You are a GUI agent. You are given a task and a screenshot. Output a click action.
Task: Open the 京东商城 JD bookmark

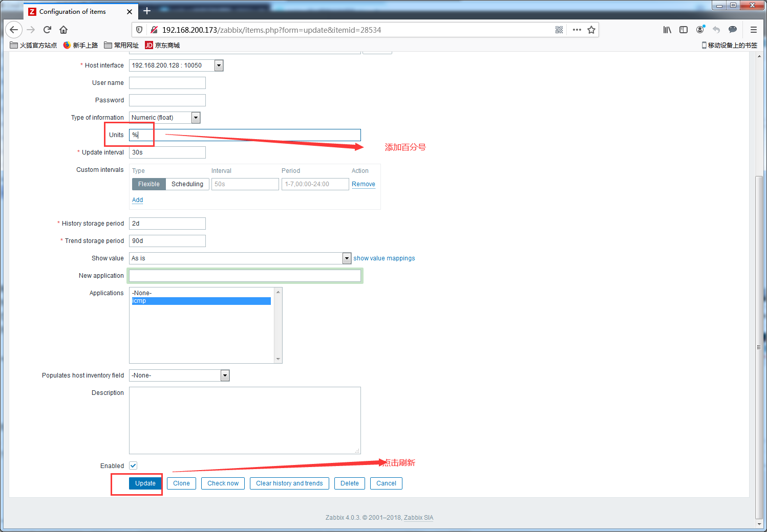click(162, 45)
